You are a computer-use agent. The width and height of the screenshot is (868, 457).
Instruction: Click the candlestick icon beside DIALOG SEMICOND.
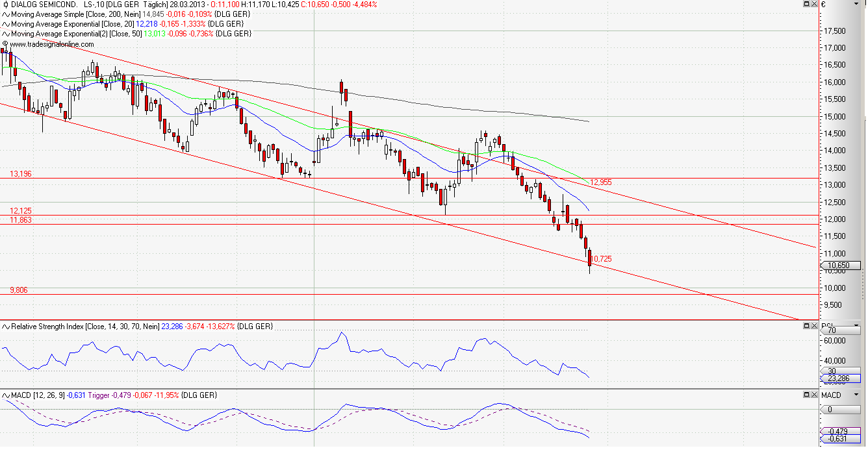pyautogui.click(x=5, y=5)
